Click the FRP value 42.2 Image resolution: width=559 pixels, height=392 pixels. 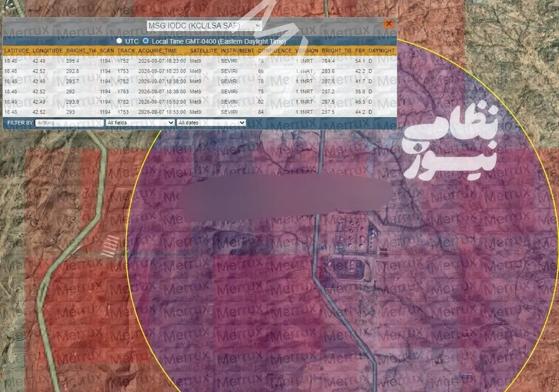(x=360, y=71)
